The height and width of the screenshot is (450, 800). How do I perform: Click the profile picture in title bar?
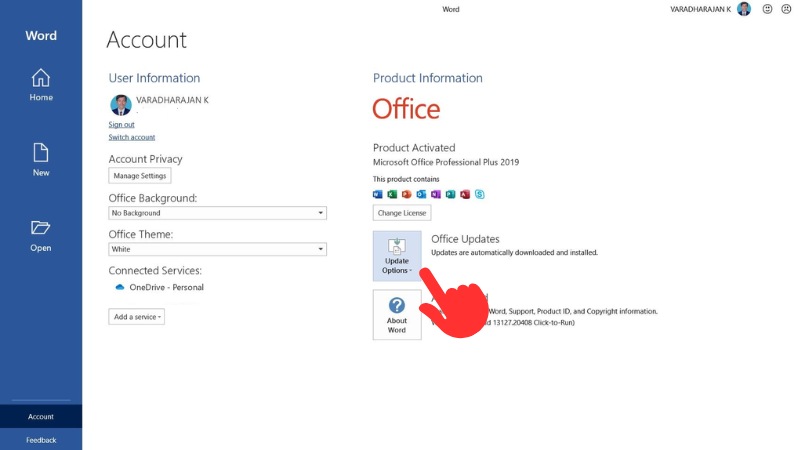click(x=744, y=9)
